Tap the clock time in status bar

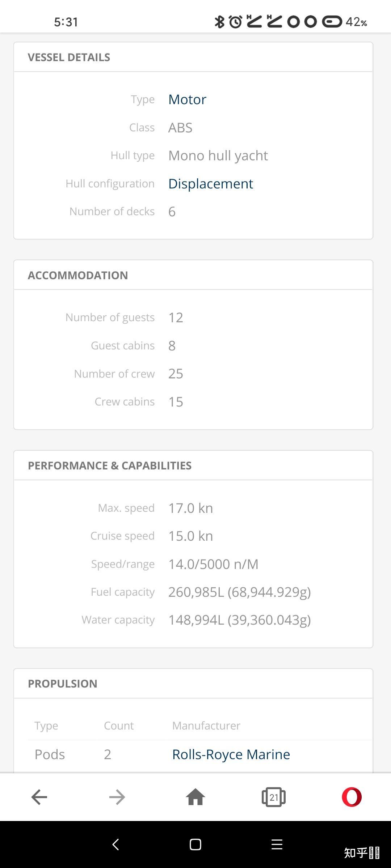click(x=66, y=22)
